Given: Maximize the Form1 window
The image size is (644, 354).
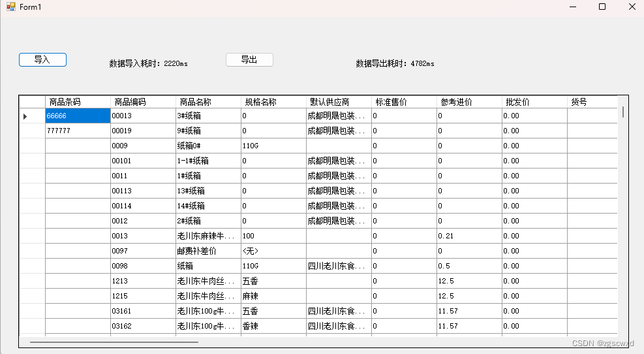Looking at the screenshot, I should 602,7.
